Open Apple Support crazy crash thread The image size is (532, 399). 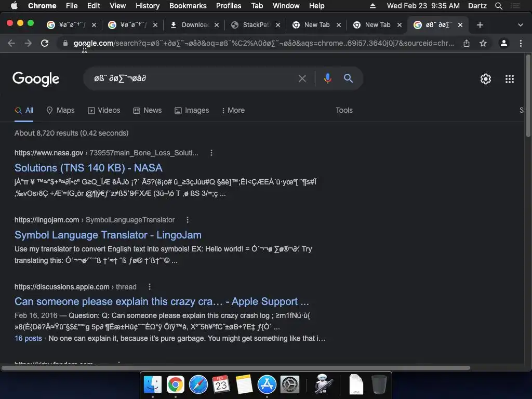point(162,302)
